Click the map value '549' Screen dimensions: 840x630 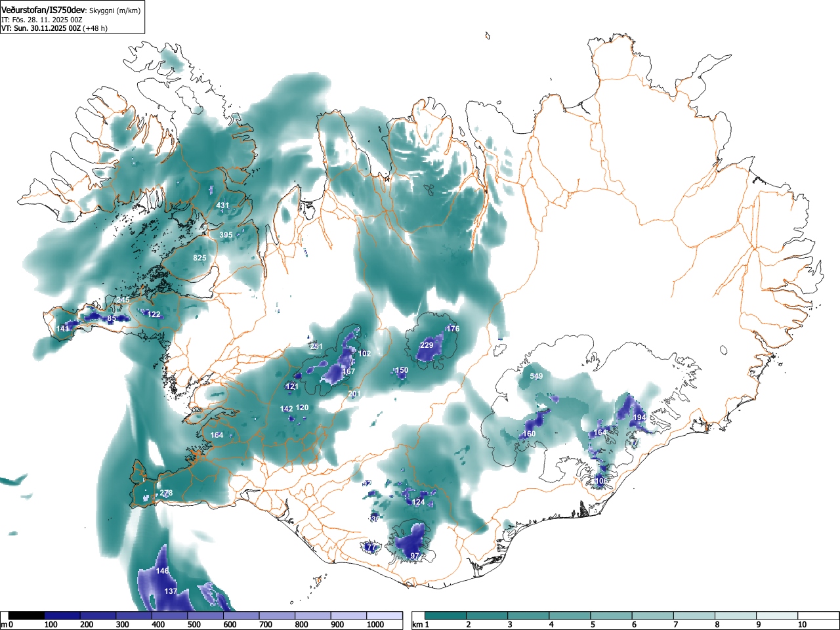(x=536, y=376)
